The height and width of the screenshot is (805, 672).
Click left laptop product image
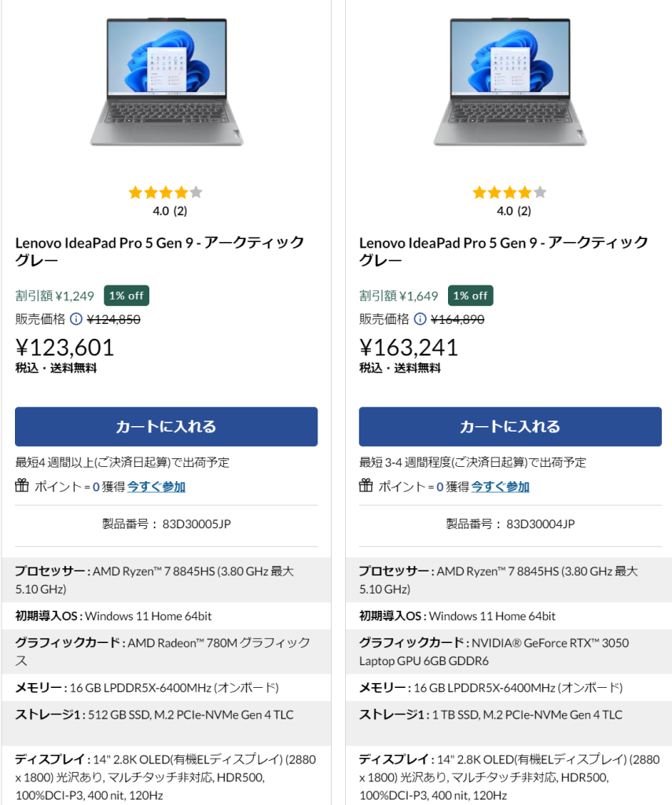[x=166, y=82]
